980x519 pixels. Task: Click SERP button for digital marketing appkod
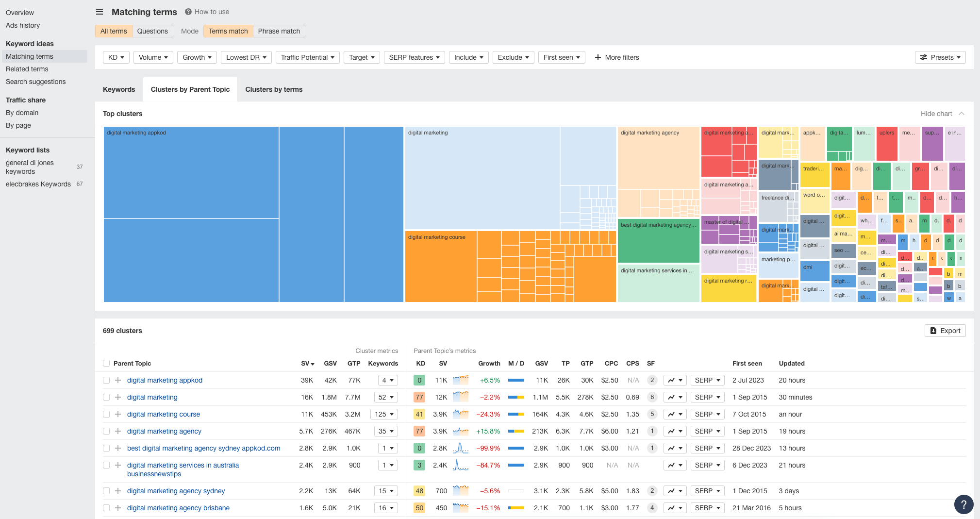[x=707, y=380]
